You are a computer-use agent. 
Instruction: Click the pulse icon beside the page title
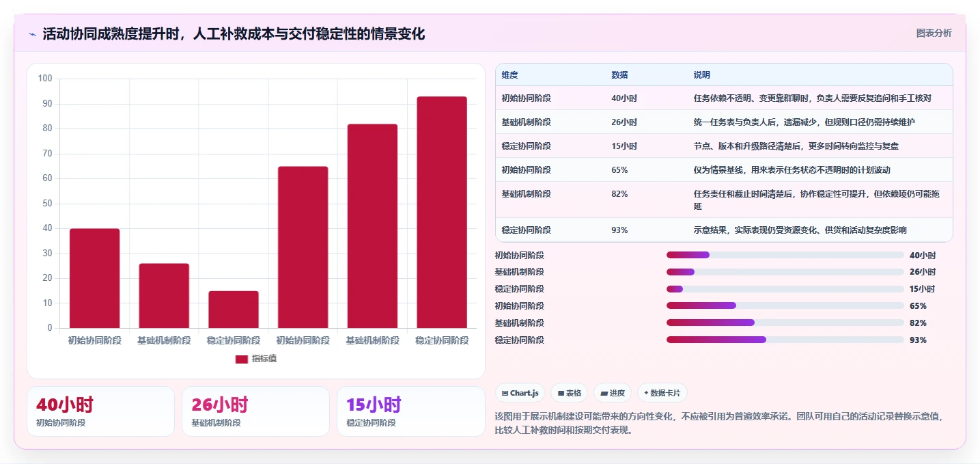tap(32, 33)
